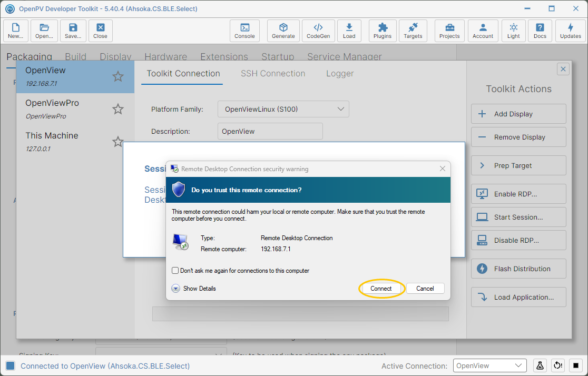Check "Don't ask me again" checkbox
588x376 pixels.
click(175, 270)
